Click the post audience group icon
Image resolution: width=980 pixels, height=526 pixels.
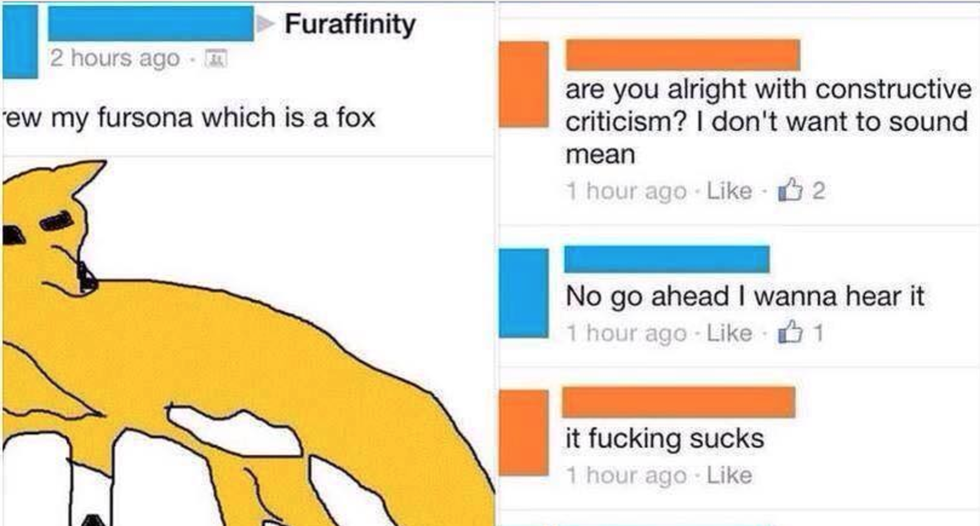point(216,59)
